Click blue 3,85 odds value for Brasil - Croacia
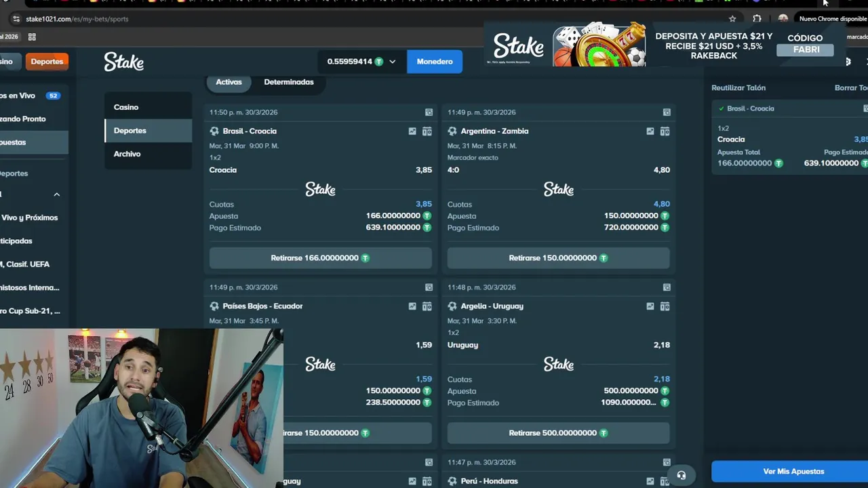 click(x=424, y=204)
